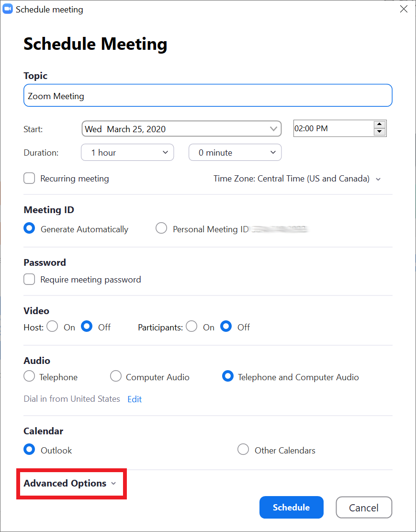
Task: Click the Schedule button
Action: tap(291, 507)
